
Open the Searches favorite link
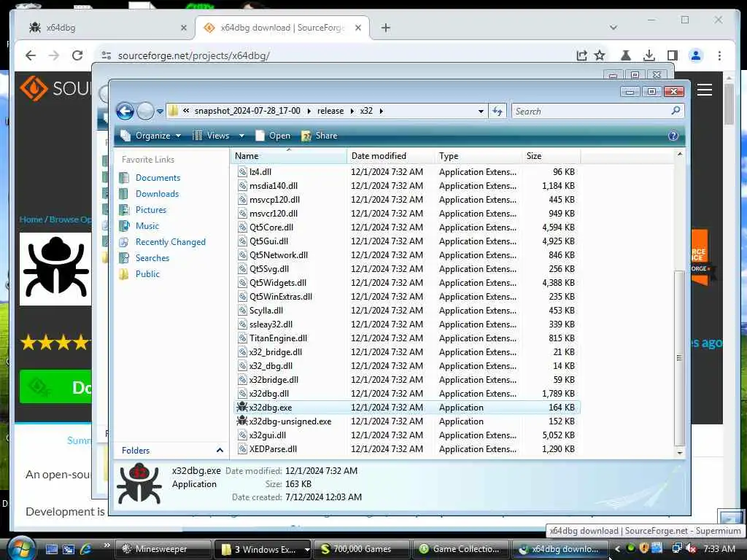point(152,258)
